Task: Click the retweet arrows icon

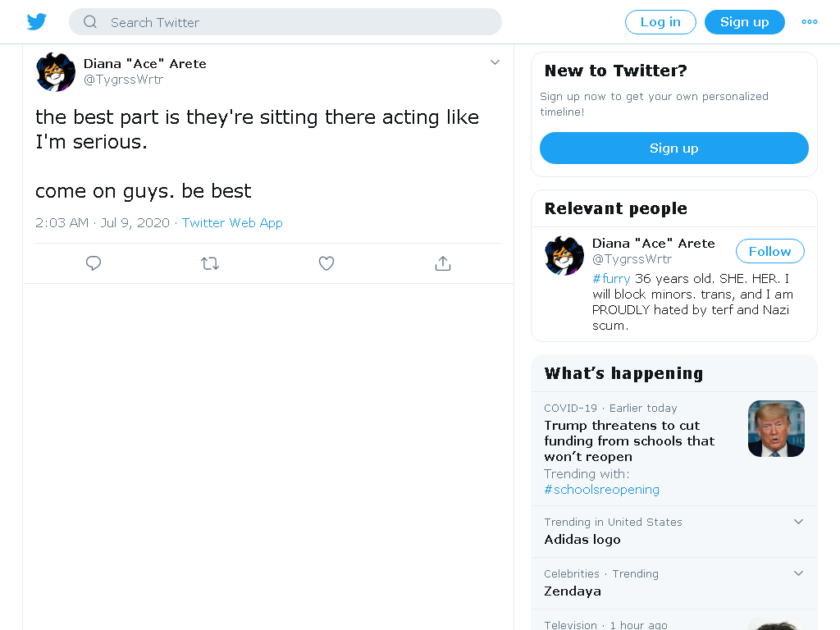Action: click(210, 263)
